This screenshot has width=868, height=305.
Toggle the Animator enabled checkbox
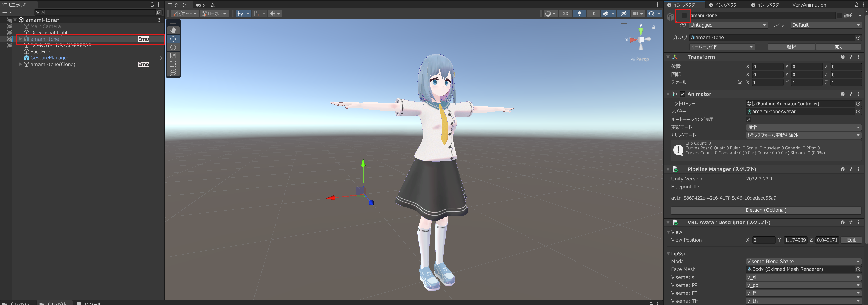click(682, 94)
